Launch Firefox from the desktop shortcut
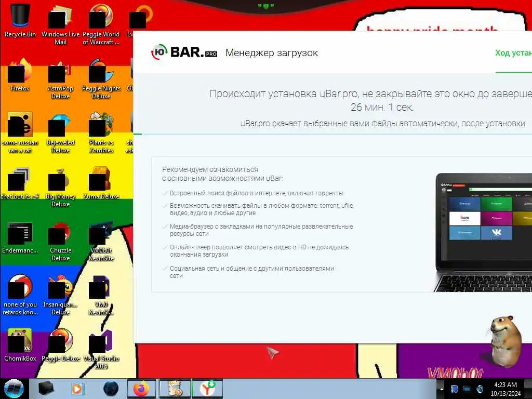The height and width of the screenshot is (399, 532). pyautogui.click(x=20, y=75)
